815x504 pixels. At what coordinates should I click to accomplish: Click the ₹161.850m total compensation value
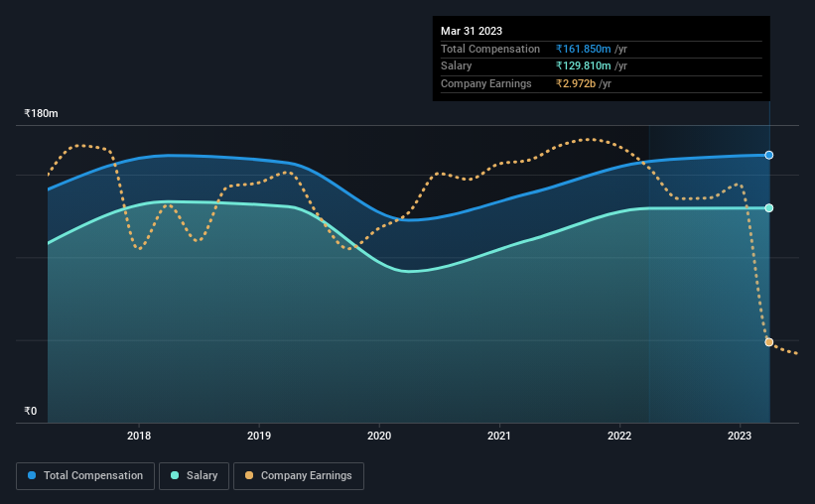coord(583,49)
